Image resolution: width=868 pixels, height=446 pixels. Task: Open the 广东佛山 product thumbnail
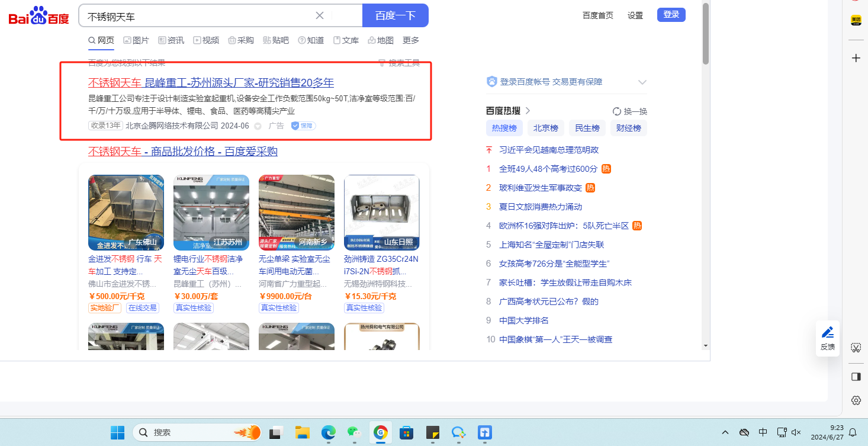[x=126, y=213]
